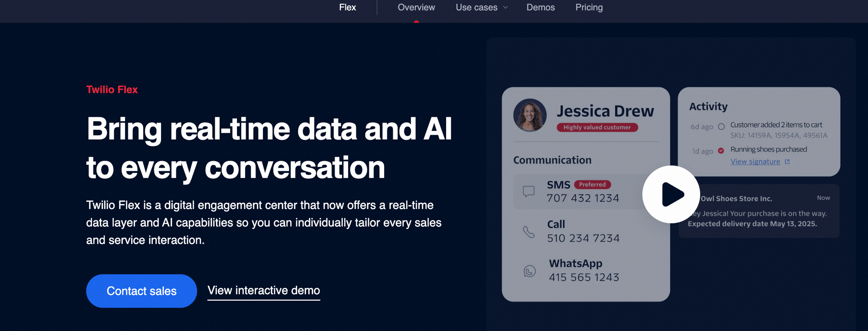The image size is (868, 331).
Task: Click the SKU: 14159A, 15954A, 49561A line
Action: coord(779,136)
